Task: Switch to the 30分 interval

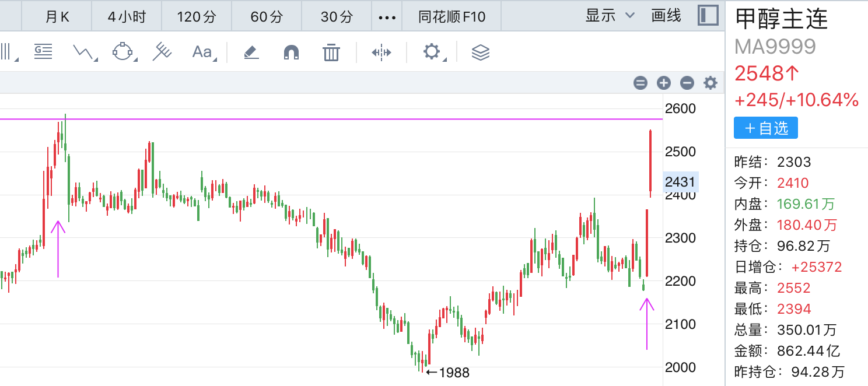Action: point(335,16)
